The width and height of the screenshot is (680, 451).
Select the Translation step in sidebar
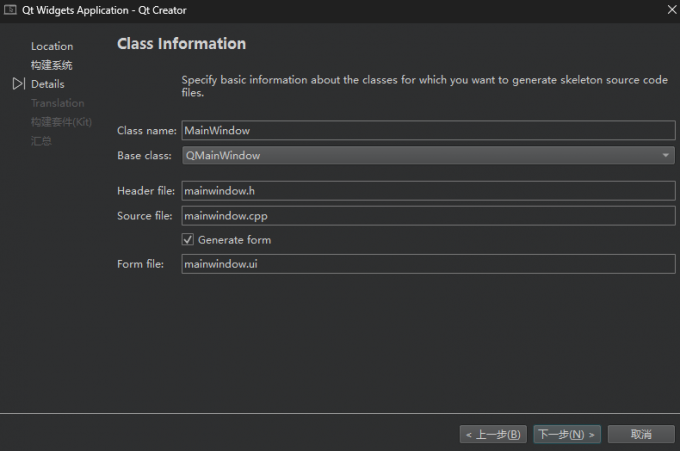[x=58, y=103]
